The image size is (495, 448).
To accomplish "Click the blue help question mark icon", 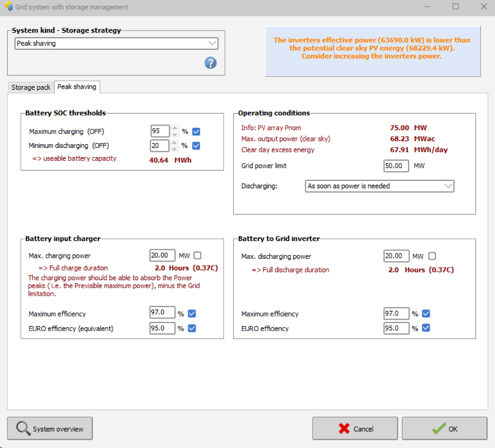I will pos(210,63).
